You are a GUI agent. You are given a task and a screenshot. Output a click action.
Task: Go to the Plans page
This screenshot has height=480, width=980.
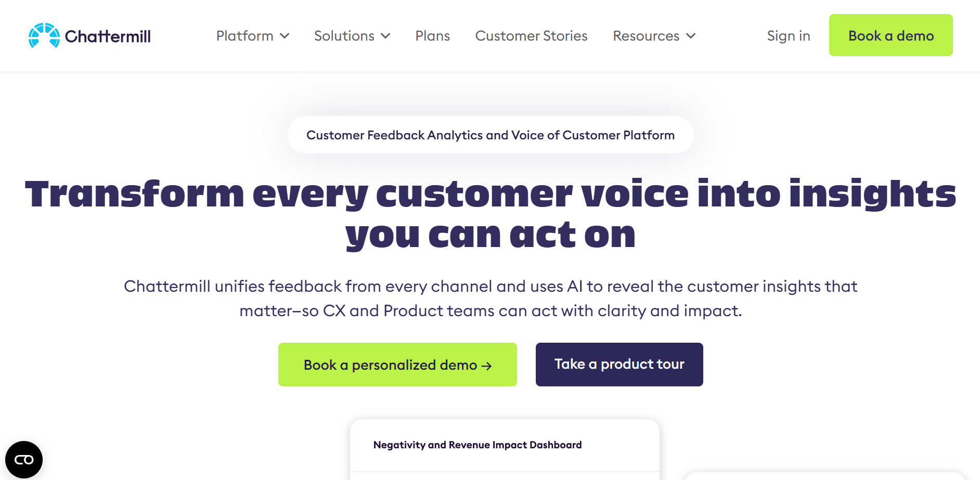coord(432,36)
